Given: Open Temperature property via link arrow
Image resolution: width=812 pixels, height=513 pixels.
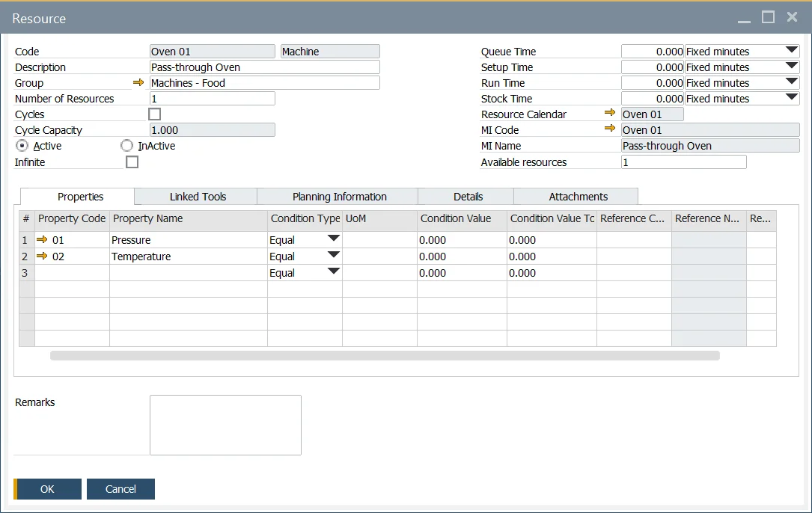Looking at the screenshot, I should point(43,256).
